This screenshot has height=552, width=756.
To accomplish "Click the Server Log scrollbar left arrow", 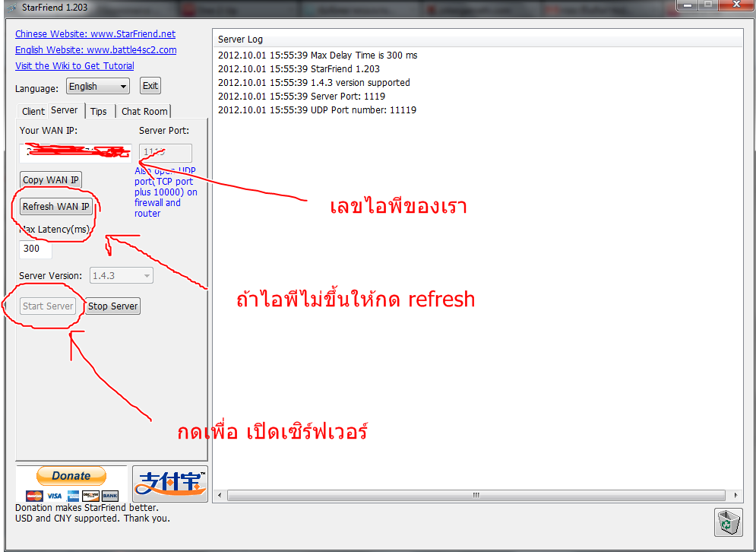I will pyautogui.click(x=220, y=496).
